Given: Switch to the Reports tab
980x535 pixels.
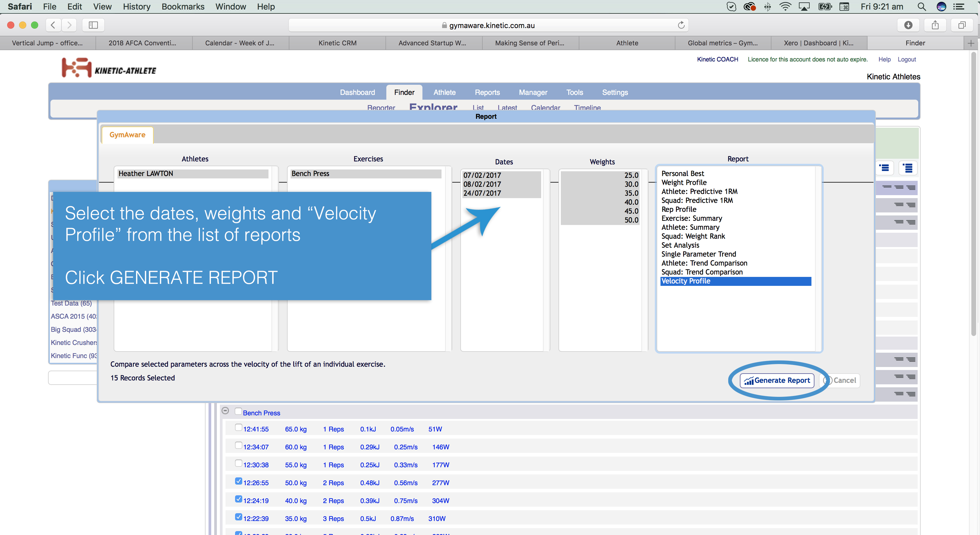Looking at the screenshot, I should click(487, 92).
